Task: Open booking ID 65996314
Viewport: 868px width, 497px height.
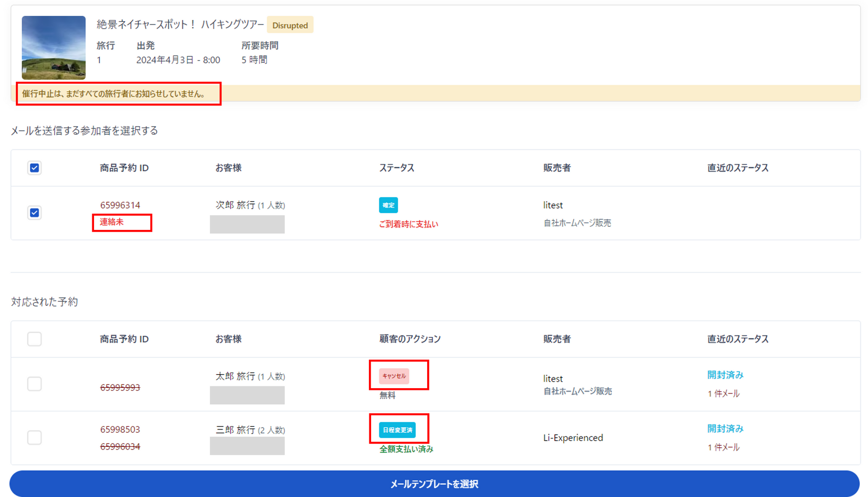Action: click(120, 205)
